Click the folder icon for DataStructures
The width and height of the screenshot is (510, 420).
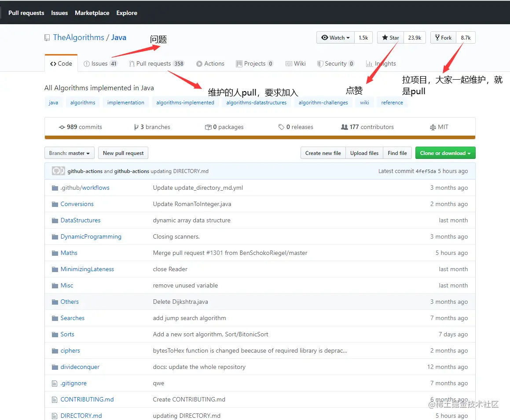(x=55, y=221)
